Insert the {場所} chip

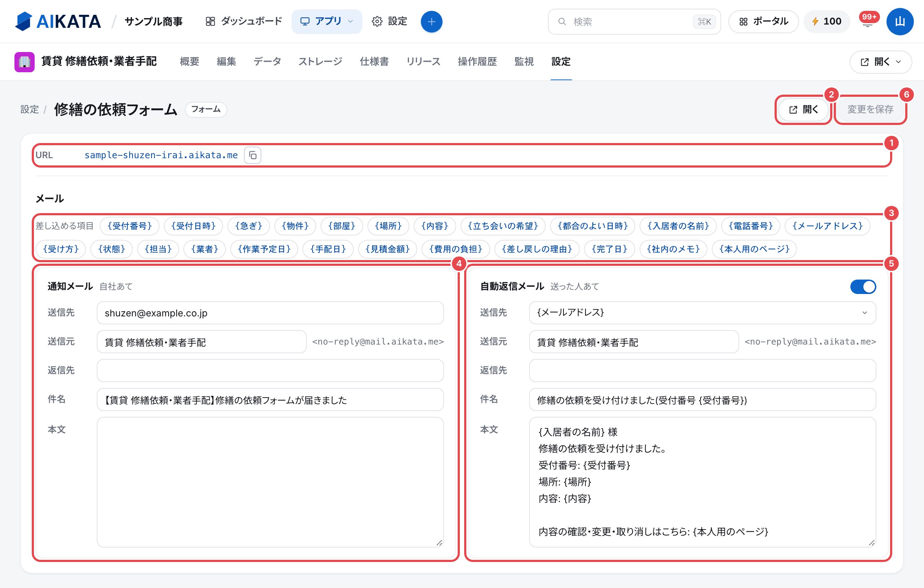click(x=388, y=226)
